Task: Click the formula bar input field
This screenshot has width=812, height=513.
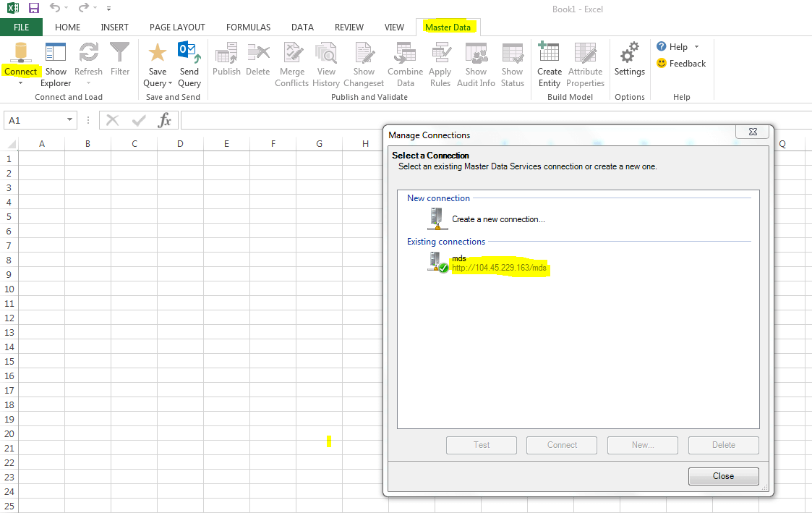Action: click(x=496, y=120)
